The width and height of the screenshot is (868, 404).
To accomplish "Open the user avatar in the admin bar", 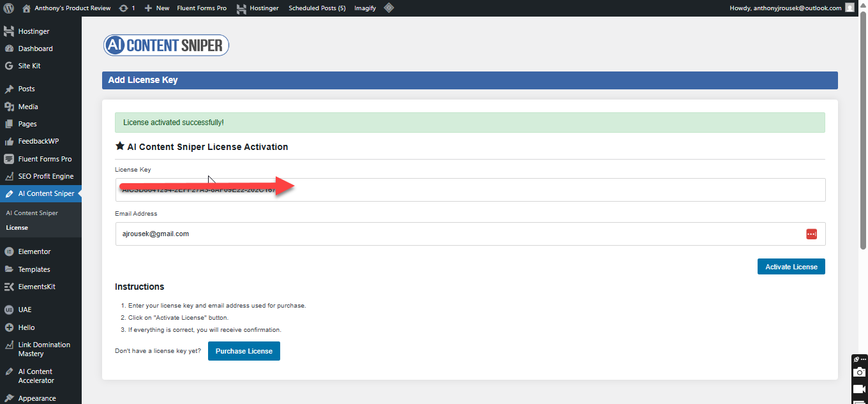I will point(849,8).
